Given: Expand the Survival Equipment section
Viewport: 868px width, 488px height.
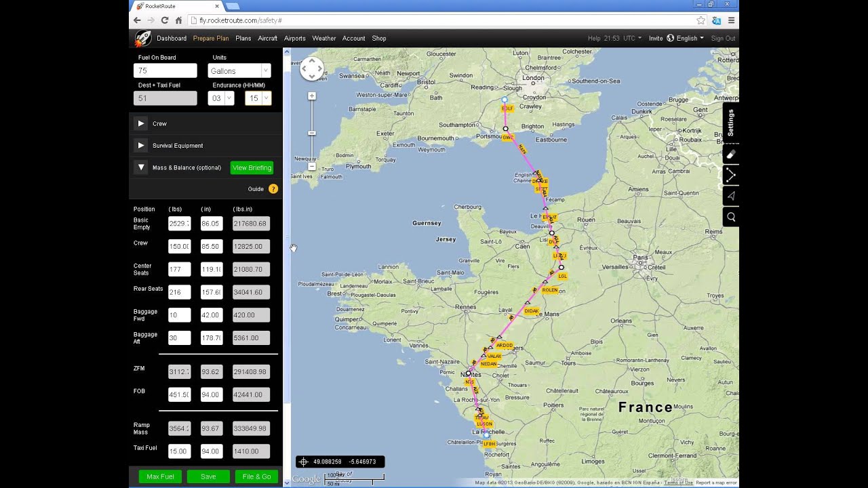Looking at the screenshot, I should 140,145.
